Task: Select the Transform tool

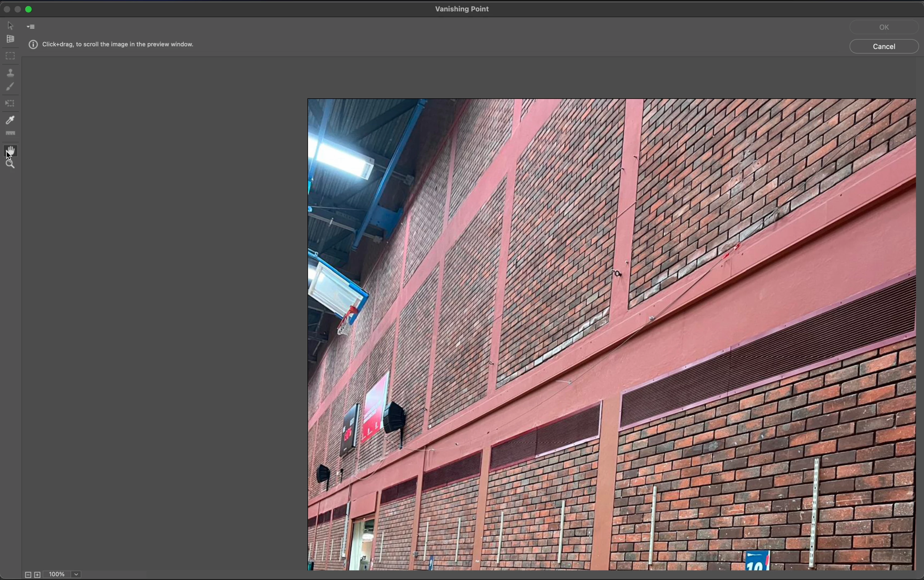Action: tap(10, 104)
